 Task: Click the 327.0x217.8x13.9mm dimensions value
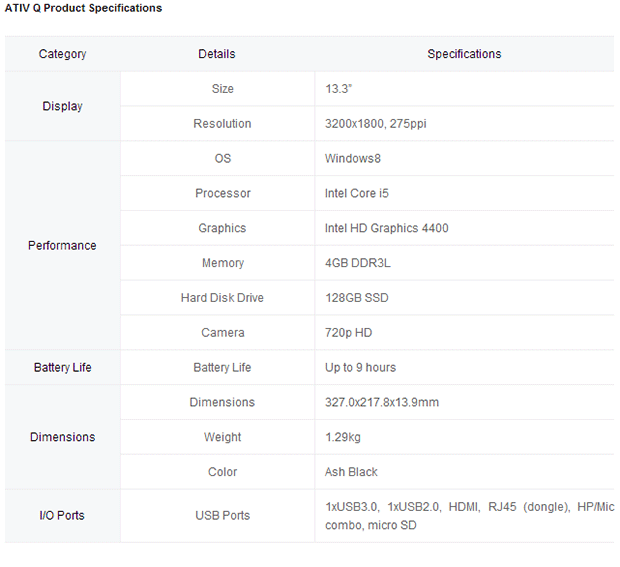382,402
